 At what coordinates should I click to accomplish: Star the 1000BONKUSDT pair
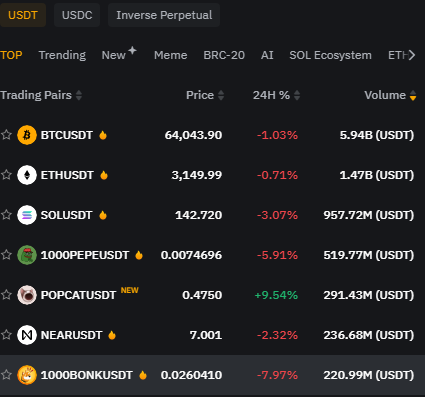(x=6, y=375)
